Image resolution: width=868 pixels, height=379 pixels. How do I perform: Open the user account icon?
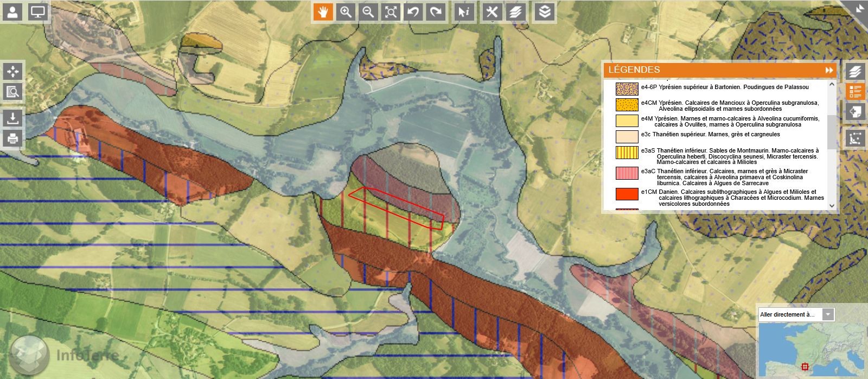tap(12, 12)
